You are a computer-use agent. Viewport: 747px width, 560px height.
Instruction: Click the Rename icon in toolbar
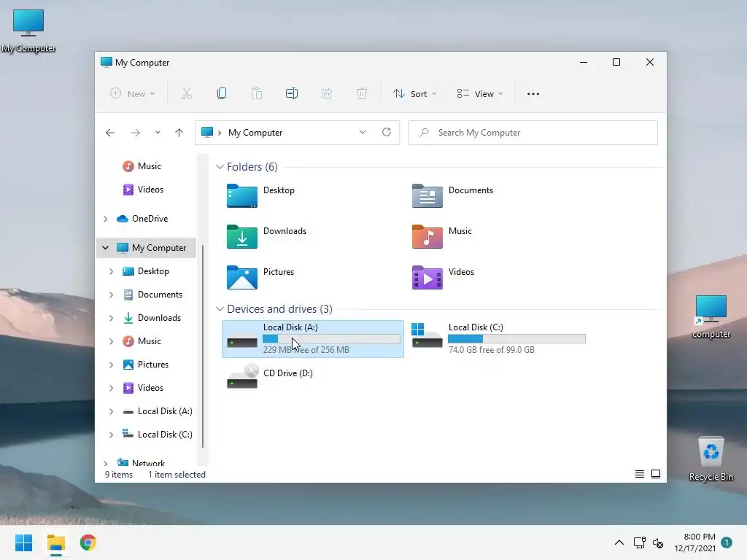pos(292,94)
